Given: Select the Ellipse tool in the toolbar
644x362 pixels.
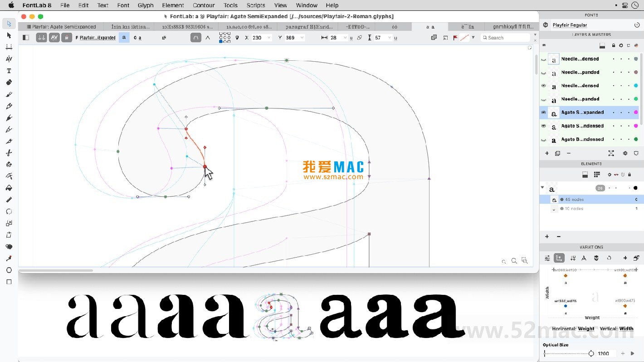Looking at the screenshot, I should tap(9, 270).
